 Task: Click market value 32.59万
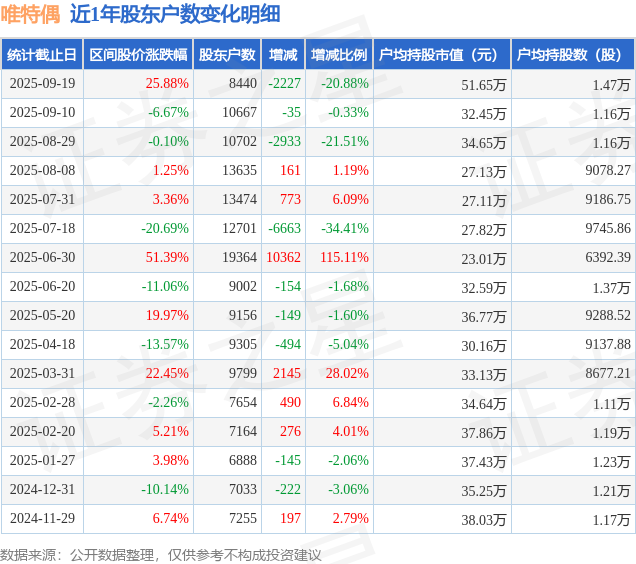[x=483, y=288]
